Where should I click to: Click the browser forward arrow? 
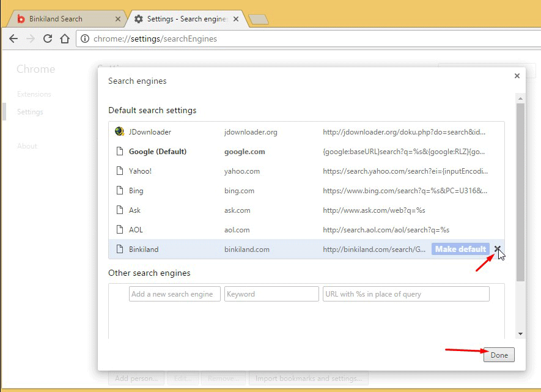tap(31, 39)
